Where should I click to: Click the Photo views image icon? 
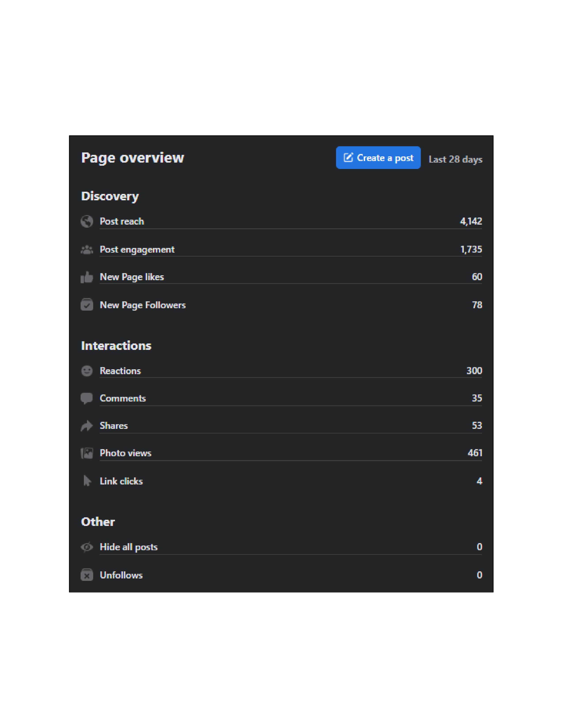click(x=87, y=453)
